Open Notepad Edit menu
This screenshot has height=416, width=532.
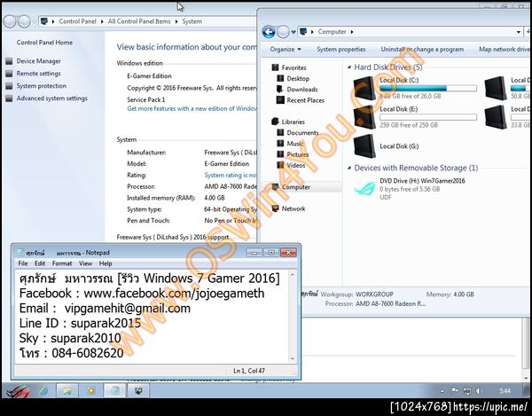40,263
